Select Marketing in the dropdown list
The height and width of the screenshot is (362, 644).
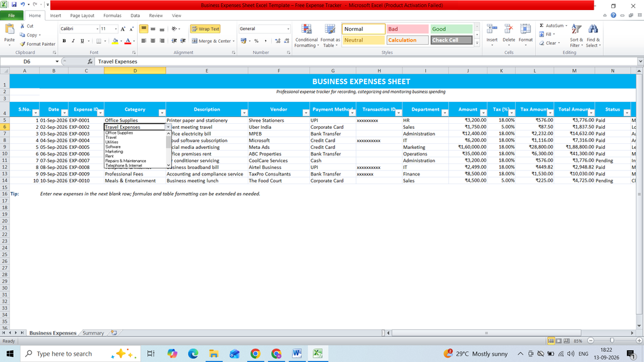coord(114,151)
